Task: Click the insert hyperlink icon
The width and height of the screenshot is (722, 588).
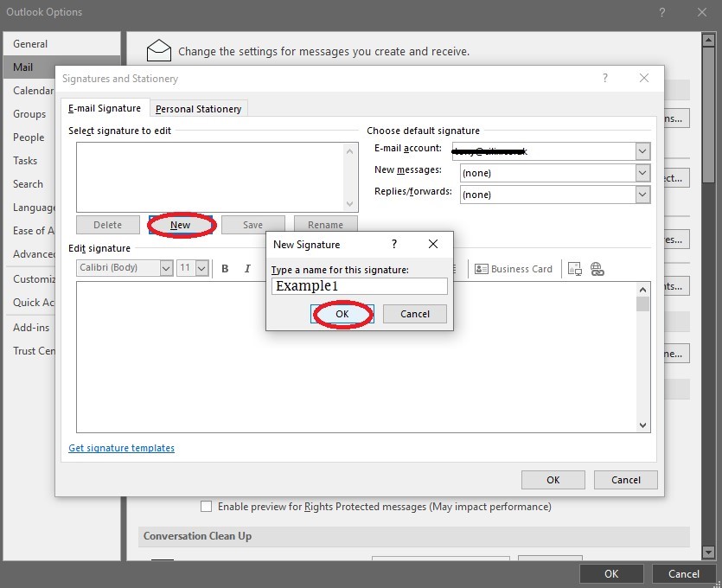Action: 597,269
